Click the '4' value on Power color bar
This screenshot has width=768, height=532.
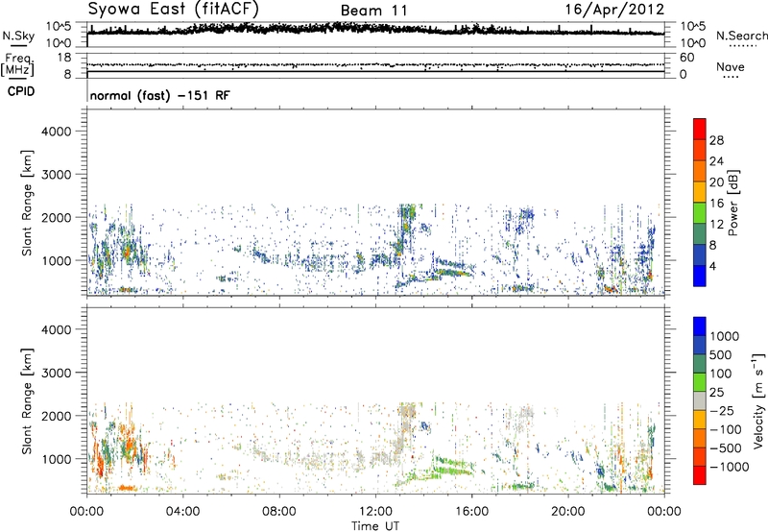click(712, 266)
